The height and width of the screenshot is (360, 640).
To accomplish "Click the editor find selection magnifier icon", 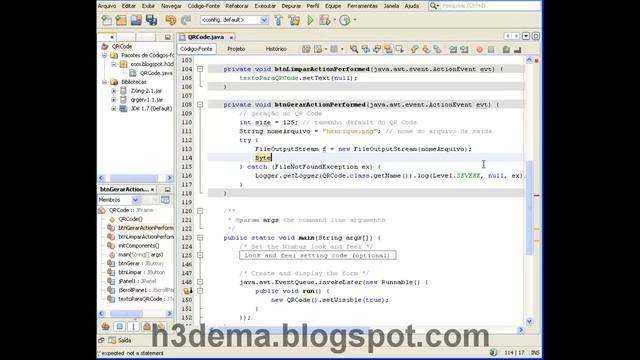I will click(354, 49).
